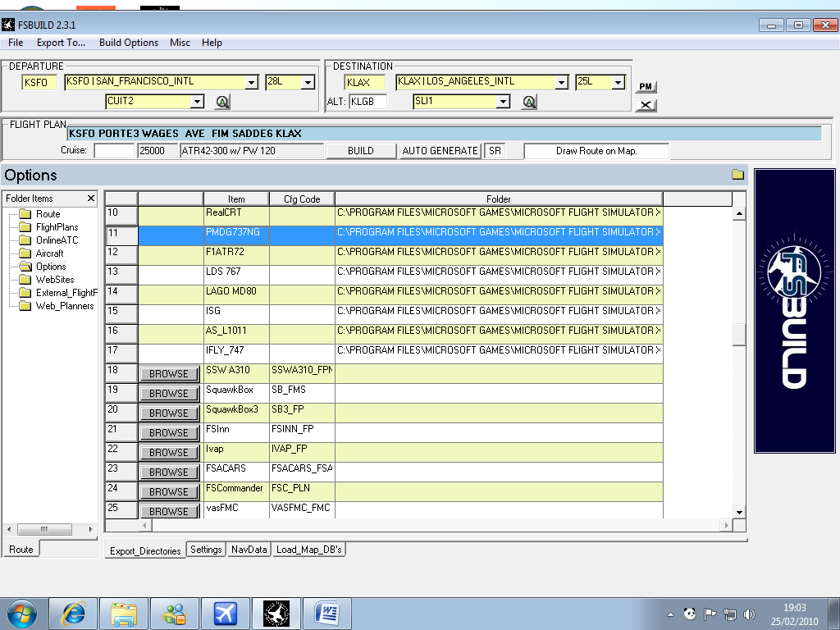Click BROWSE for SSW A310 row
Image resolution: width=840 pixels, height=630 pixels.
point(169,374)
